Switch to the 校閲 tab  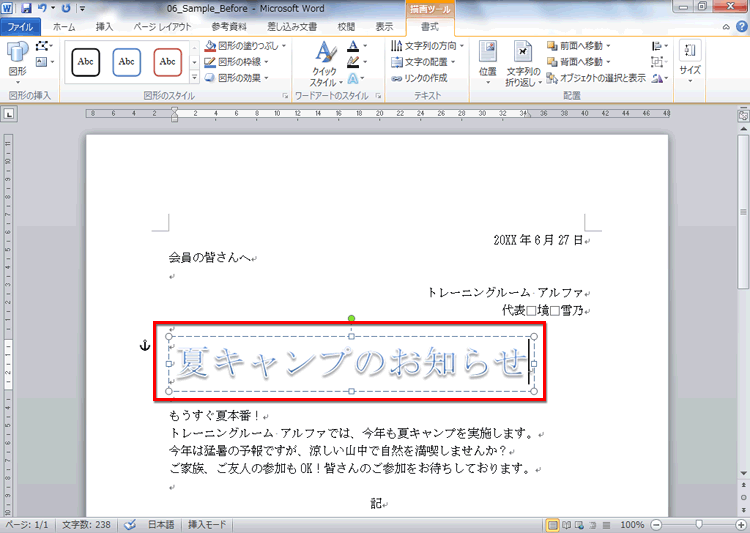[x=346, y=27]
